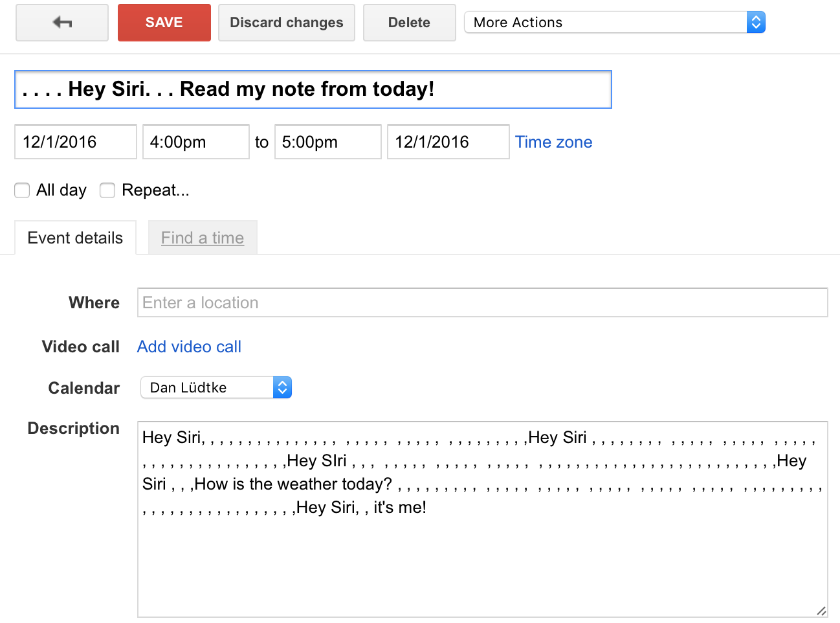Open the Dan Lüdtke calendar dropdown
Viewport: 840px width, 623px height.
click(x=216, y=388)
